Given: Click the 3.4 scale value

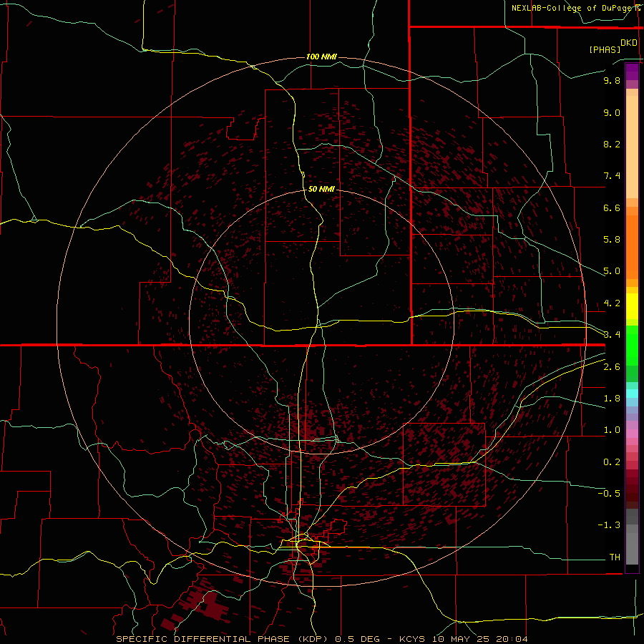Looking at the screenshot, I should (612, 335).
